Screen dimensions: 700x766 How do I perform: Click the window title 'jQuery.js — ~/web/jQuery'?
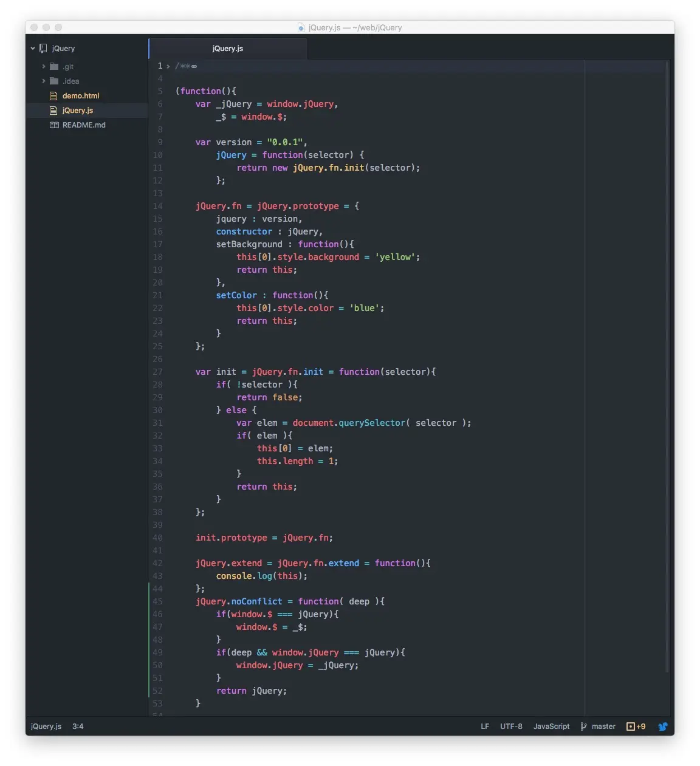(355, 27)
